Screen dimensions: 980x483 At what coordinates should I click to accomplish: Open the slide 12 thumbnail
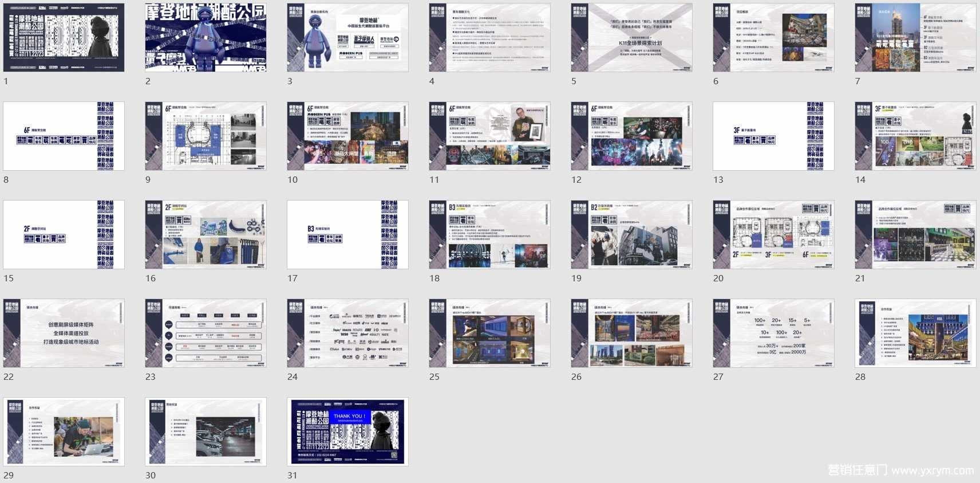[x=632, y=136]
